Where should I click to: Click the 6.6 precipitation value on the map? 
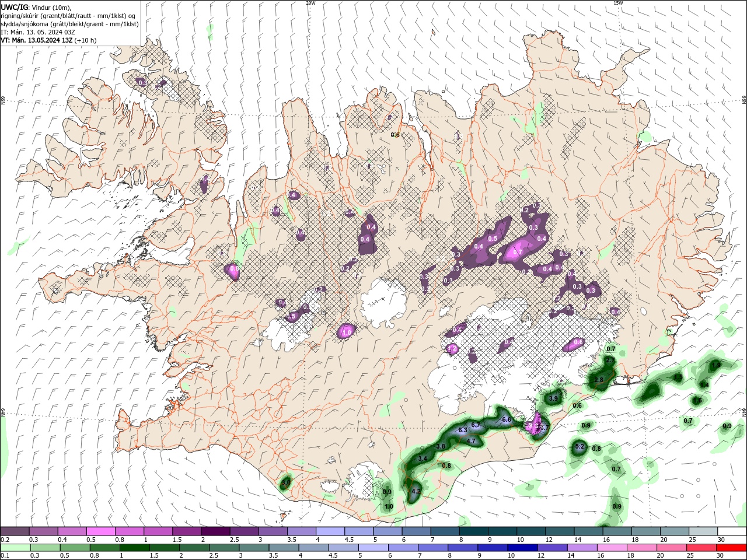click(x=507, y=419)
